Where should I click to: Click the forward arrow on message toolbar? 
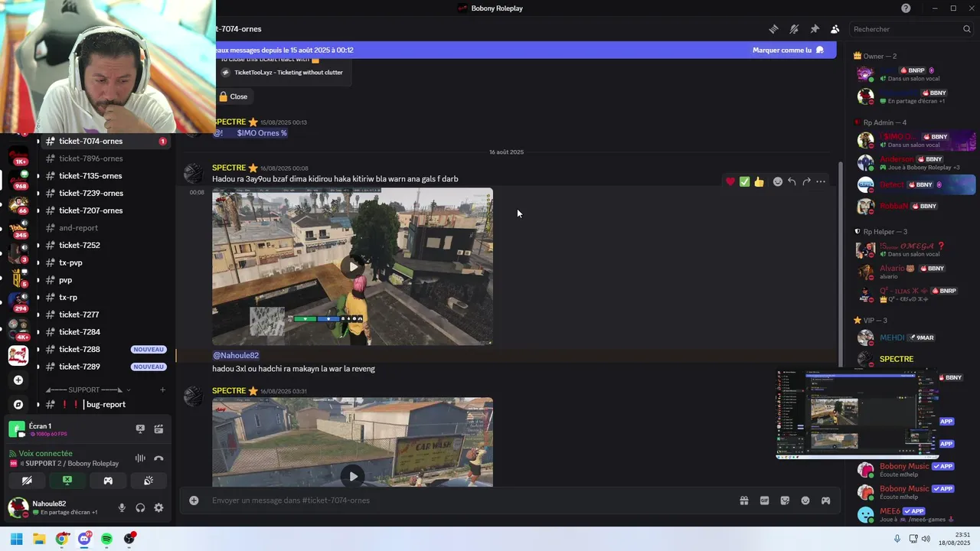coord(806,181)
